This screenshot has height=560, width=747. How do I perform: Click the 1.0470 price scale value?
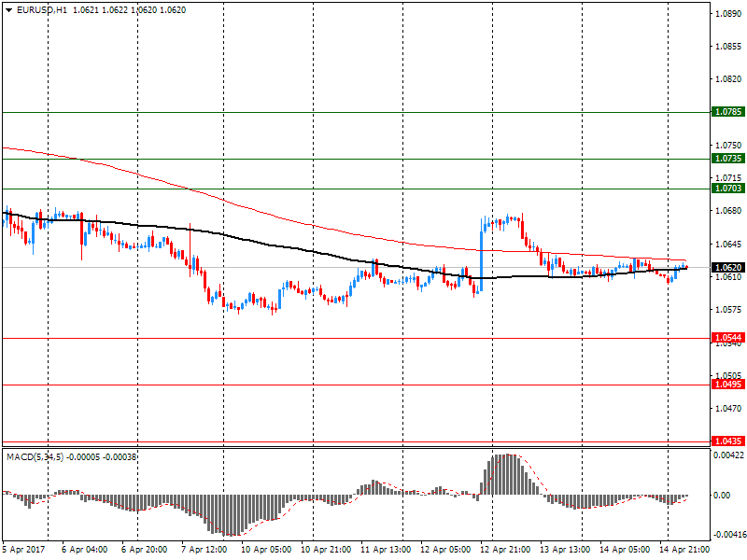point(729,409)
